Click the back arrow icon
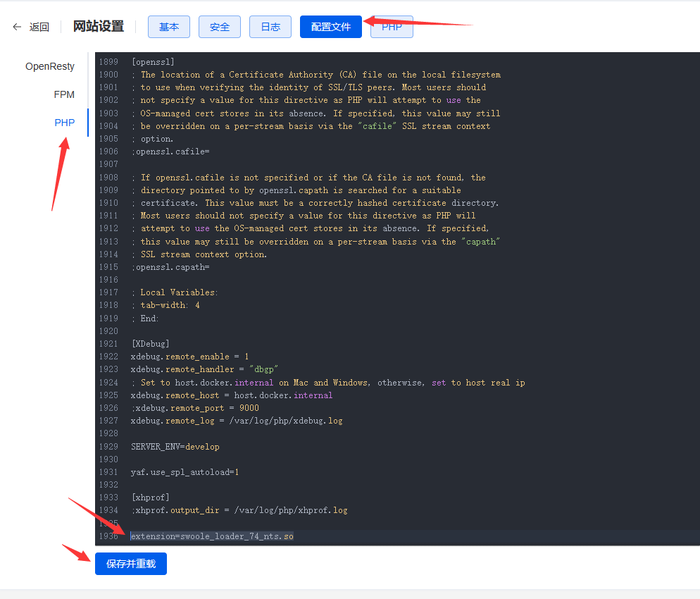700x599 pixels. (x=17, y=27)
